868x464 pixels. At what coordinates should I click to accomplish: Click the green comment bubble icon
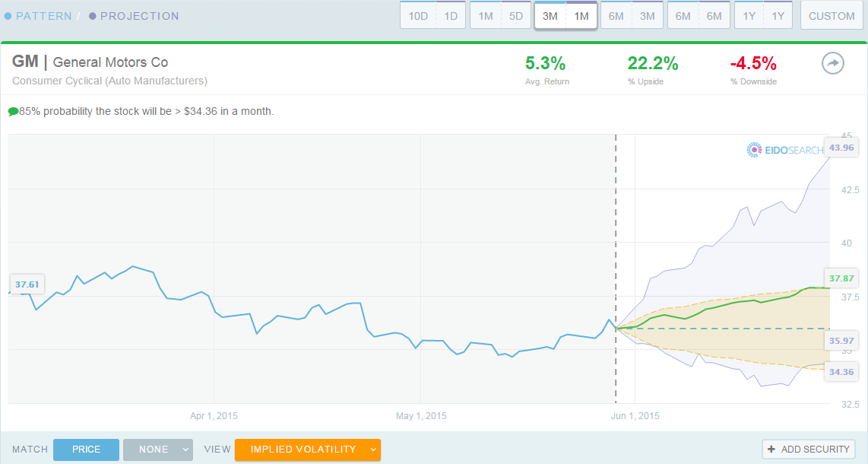tap(13, 112)
